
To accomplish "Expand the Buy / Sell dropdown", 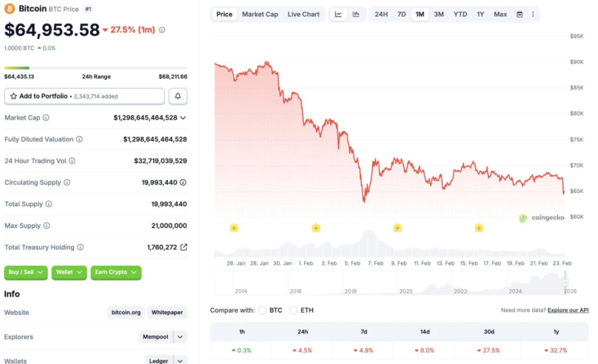I will [x=26, y=272].
